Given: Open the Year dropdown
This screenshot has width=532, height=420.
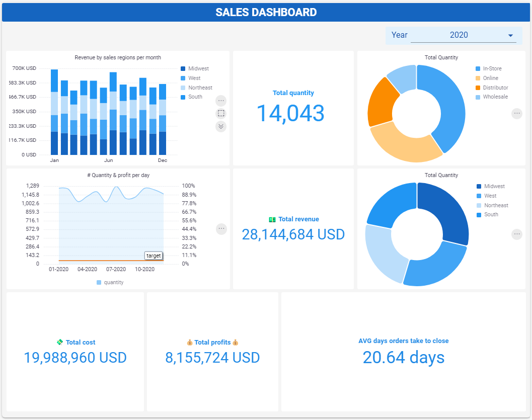Looking at the screenshot, I should tap(509, 35).
